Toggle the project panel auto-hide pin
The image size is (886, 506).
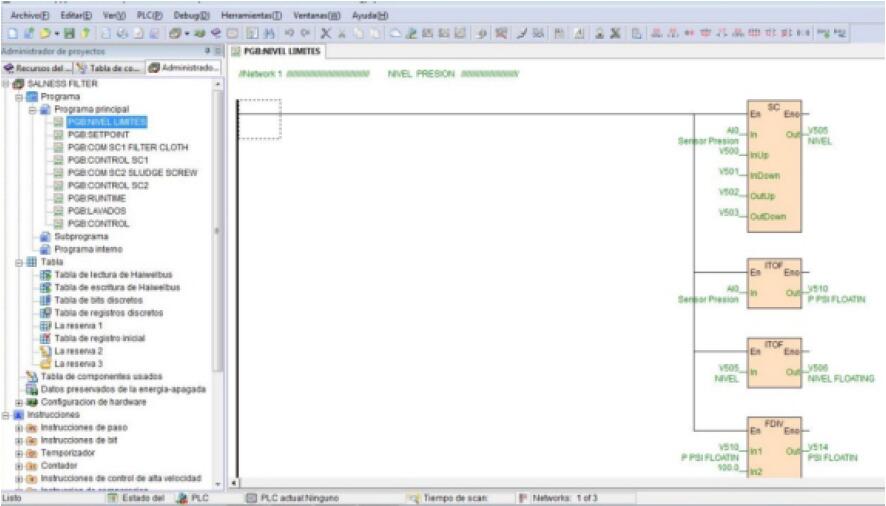coord(208,50)
